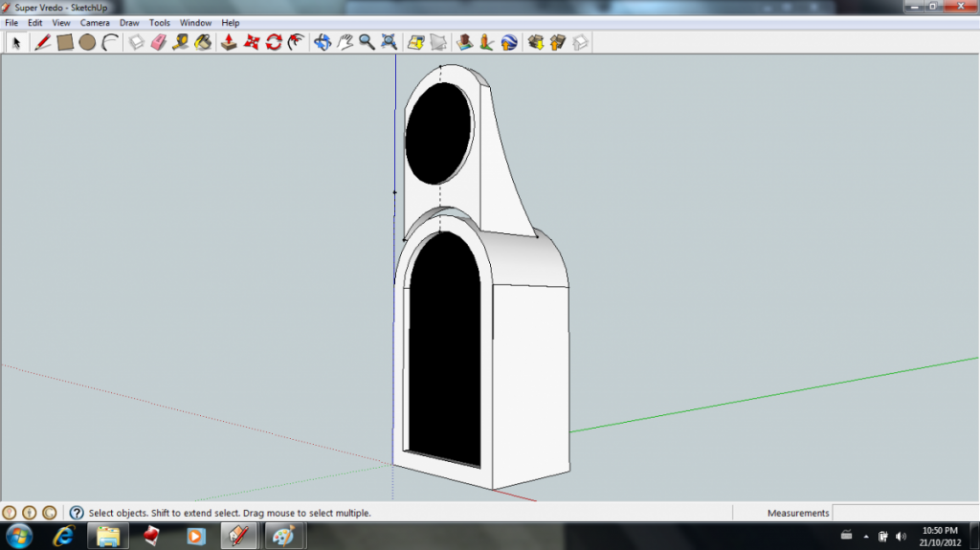Select the Line pencil tool
Viewport: 980px width, 550px height.
(x=42, y=42)
